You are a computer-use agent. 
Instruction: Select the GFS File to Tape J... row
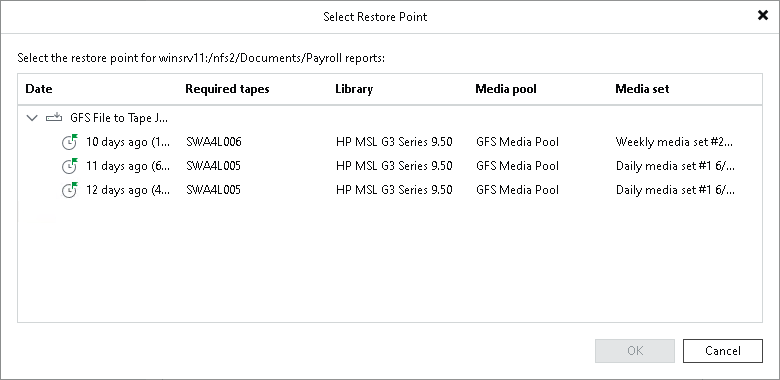tap(390, 118)
